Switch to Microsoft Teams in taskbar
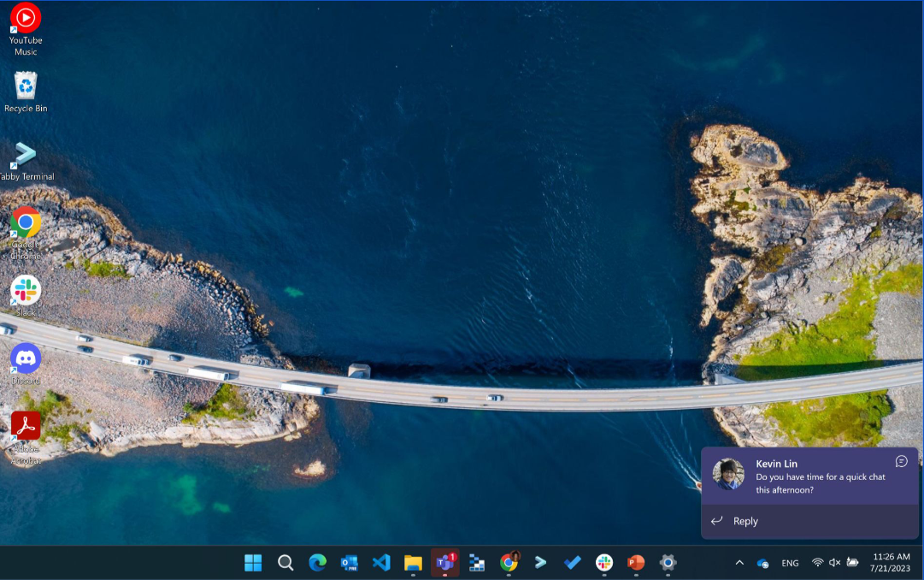The width and height of the screenshot is (924, 580). (445, 563)
